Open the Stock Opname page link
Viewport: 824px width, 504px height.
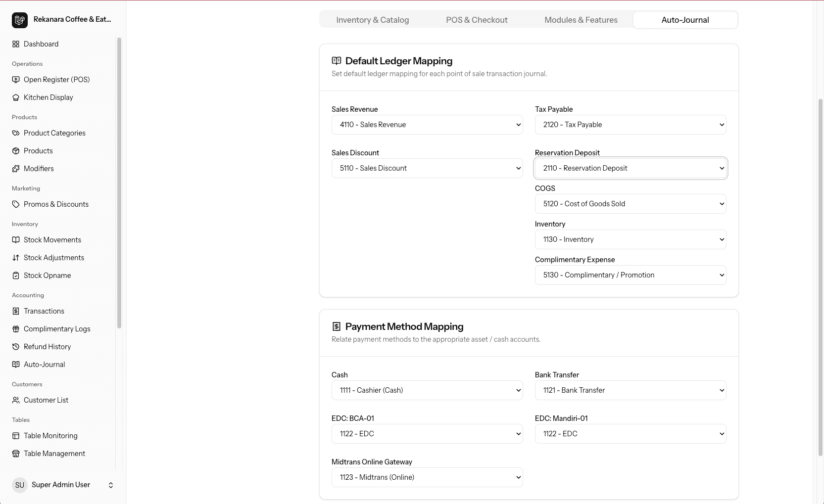(48, 275)
